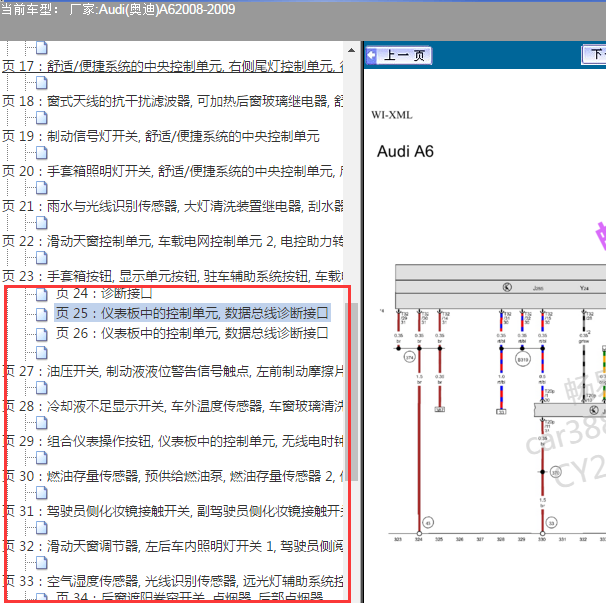Screen dimensions: 606x603
Task: Open tree item 页 23 手套箱按钮
Action: click(172, 276)
